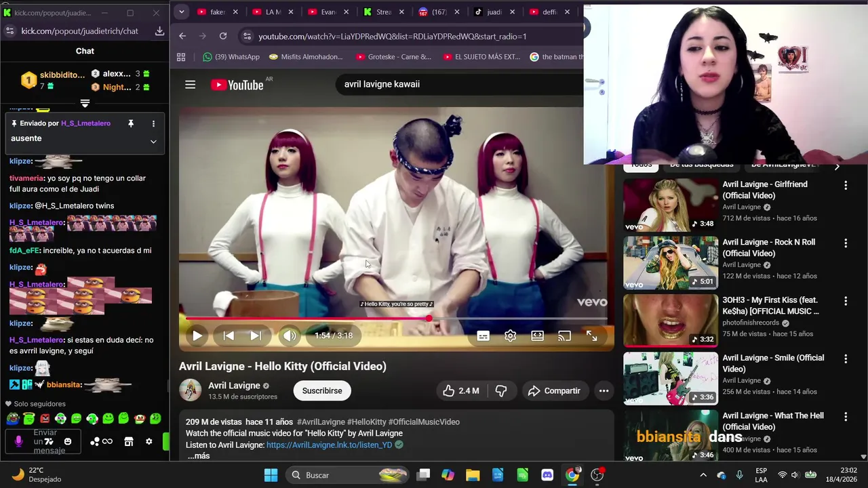This screenshot has height=488, width=868.
Task: Unpin the message from H_S_Lmetalero
Action: pos(131,123)
